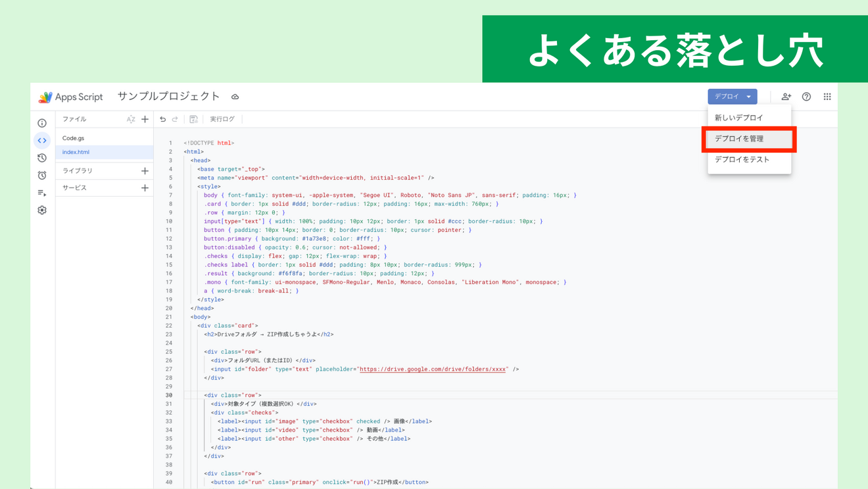Click the meta viewport line in code

[x=316, y=178]
